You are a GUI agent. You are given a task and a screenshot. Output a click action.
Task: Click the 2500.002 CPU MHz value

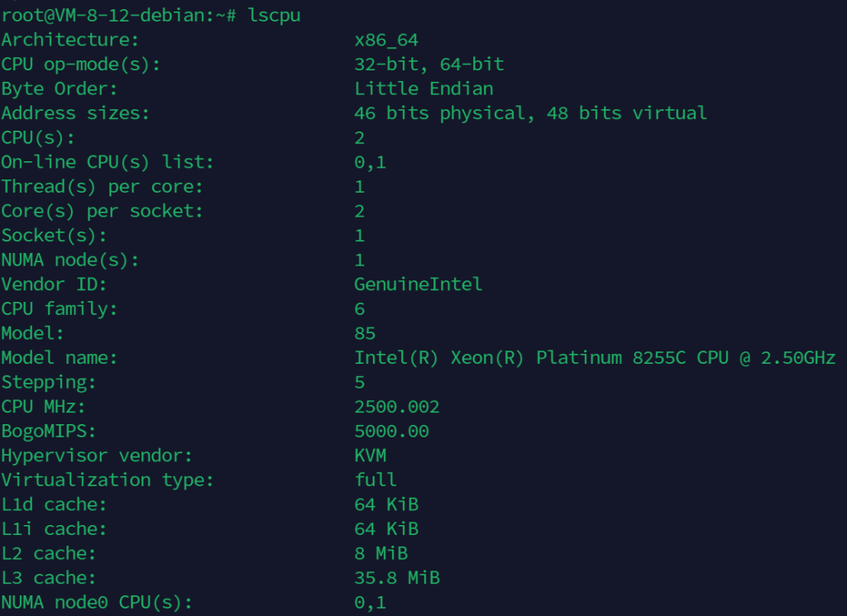click(x=397, y=407)
